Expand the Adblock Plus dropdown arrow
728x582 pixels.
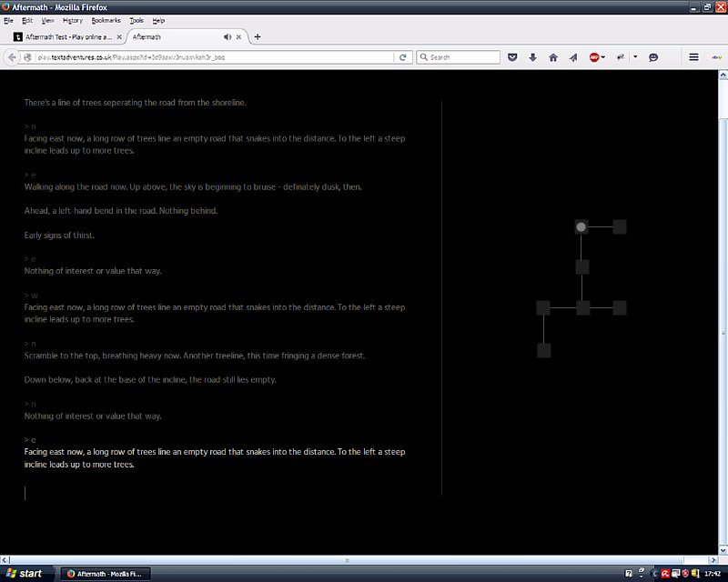click(x=604, y=57)
